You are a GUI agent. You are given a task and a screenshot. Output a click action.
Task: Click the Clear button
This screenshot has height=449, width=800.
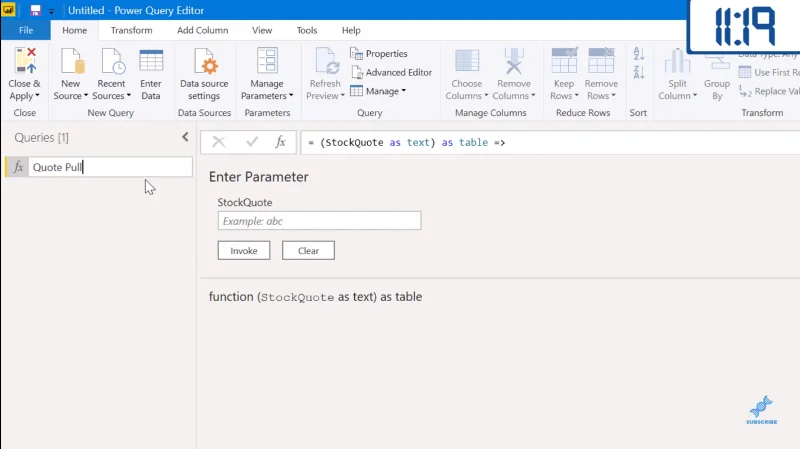pos(308,251)
